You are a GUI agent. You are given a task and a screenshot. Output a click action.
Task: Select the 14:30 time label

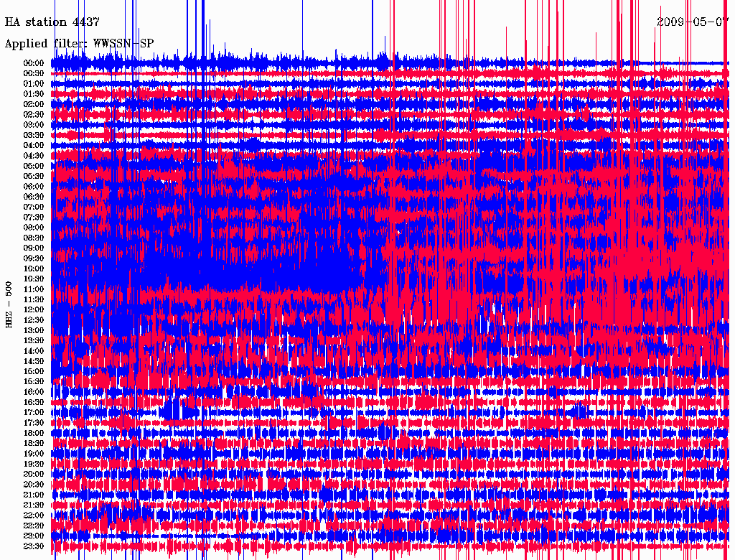point(34,361)
